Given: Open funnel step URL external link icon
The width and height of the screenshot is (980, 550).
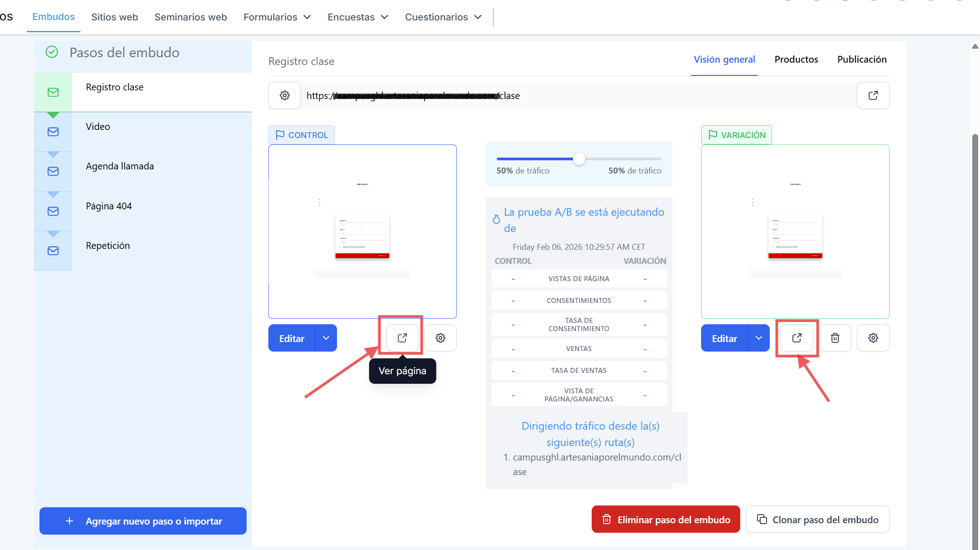Looking at the screenshot, I should (x=873, y=95).
